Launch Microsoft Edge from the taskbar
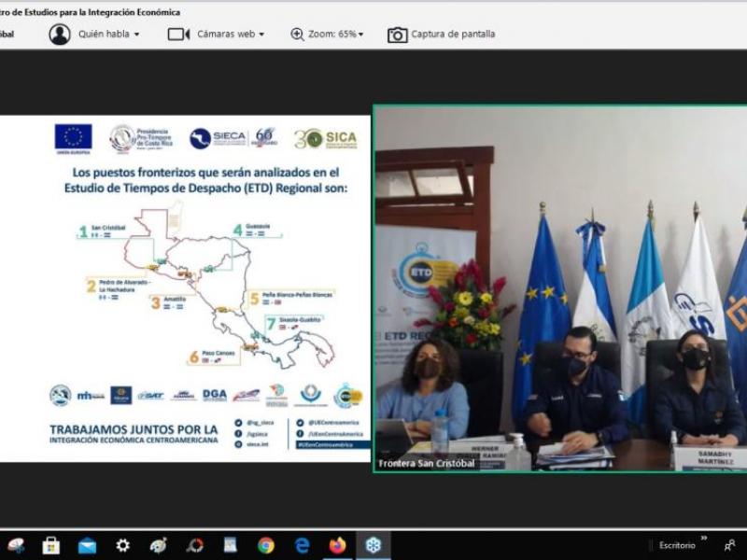Image resolution: width=747 pixels, height=560 pixels. point(302,545)
